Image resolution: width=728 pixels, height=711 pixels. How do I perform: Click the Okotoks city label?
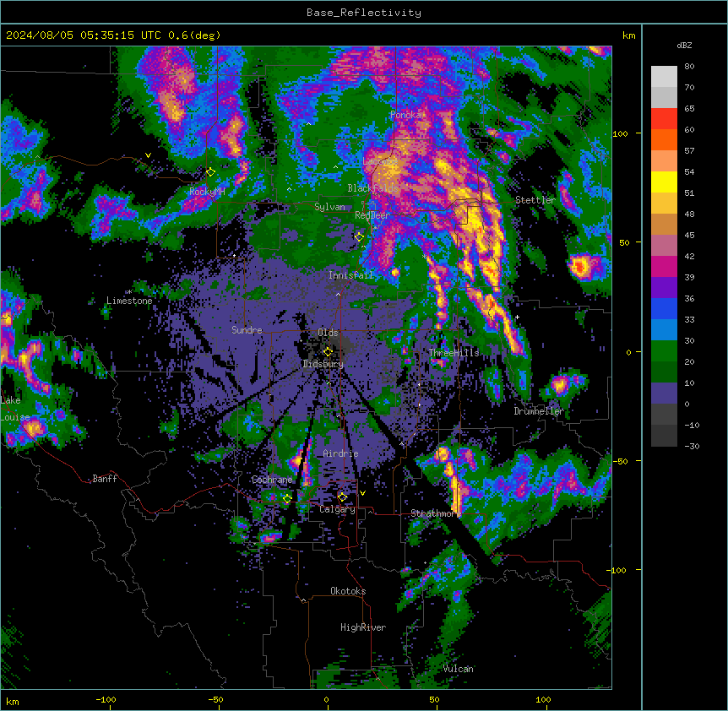(348, 591)
